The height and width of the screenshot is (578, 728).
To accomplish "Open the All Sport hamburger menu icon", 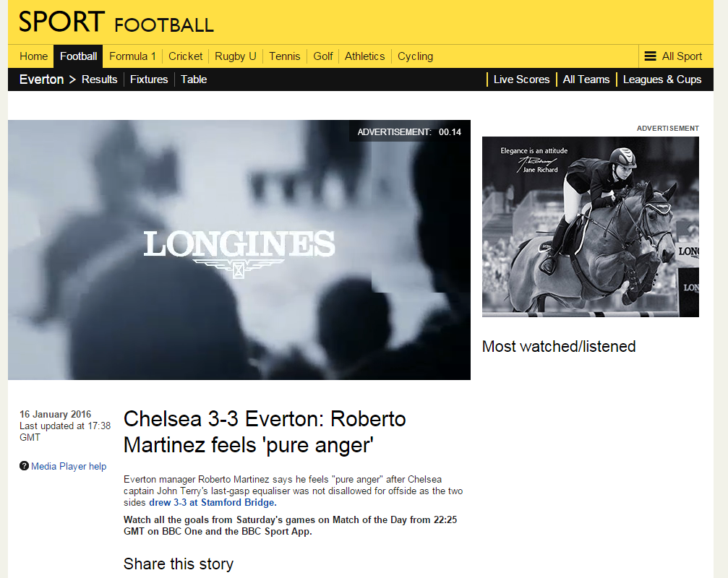I will click(x=650, y=56).
